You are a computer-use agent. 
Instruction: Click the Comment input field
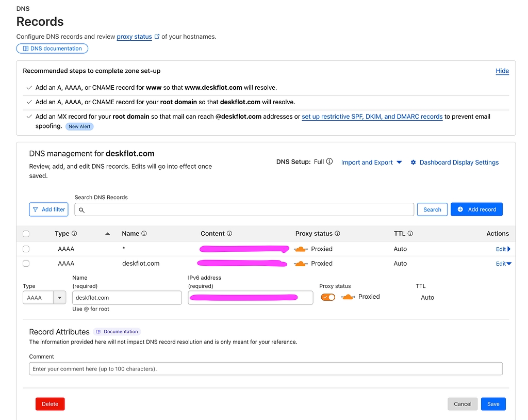coord(266,369)
